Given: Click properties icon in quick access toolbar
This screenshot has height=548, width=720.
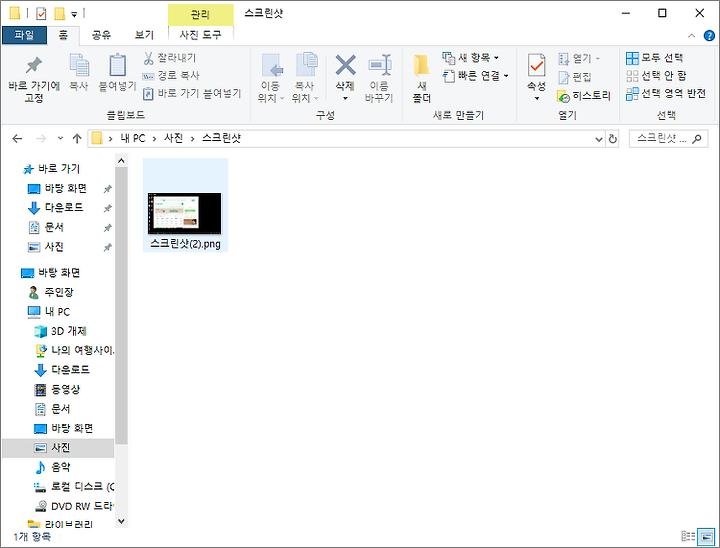Looking at the screenshot, I should (x=41, y=14).
